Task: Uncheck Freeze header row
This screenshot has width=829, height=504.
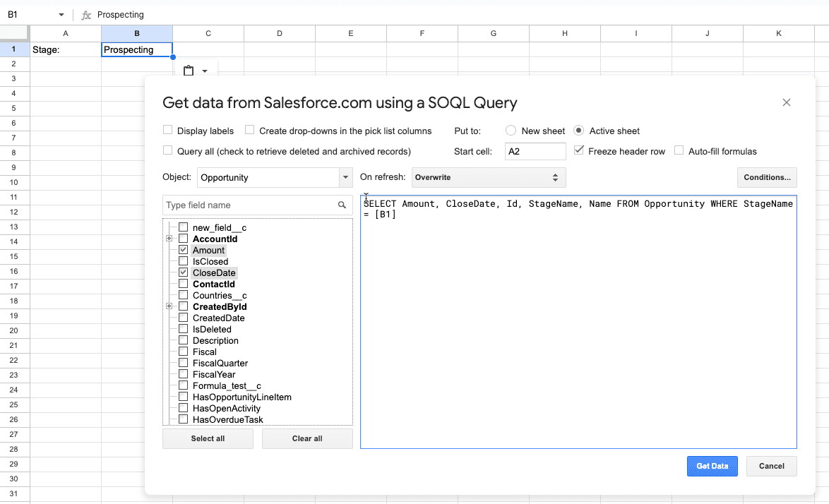Action: pos(579,150)
